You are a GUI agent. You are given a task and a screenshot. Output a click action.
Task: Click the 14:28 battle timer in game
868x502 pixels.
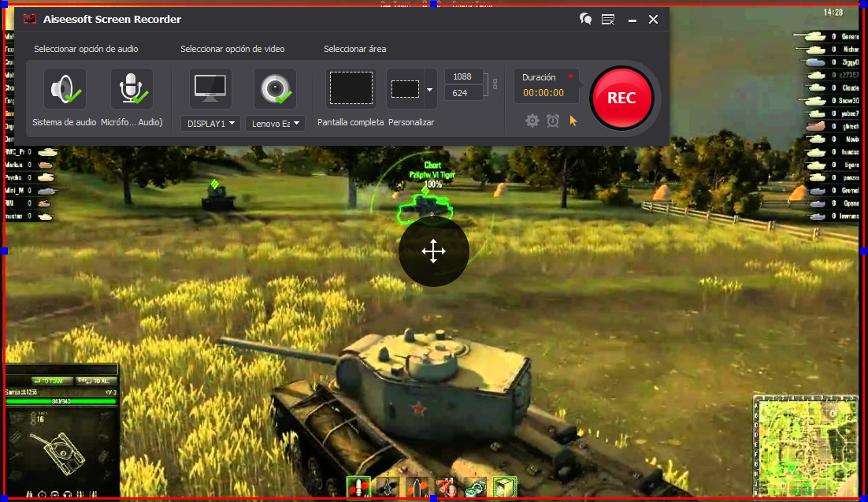833,12
